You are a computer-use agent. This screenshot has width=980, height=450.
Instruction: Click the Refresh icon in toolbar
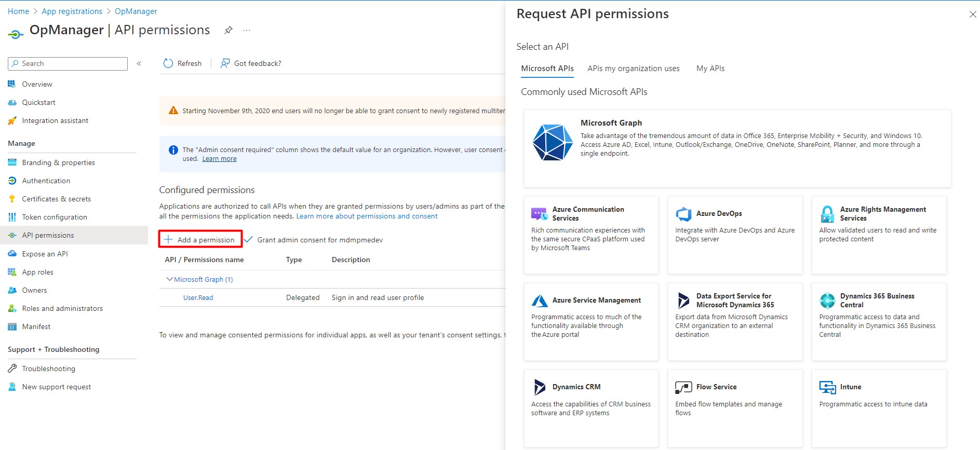pyautogui.click(x=168, y=63)
